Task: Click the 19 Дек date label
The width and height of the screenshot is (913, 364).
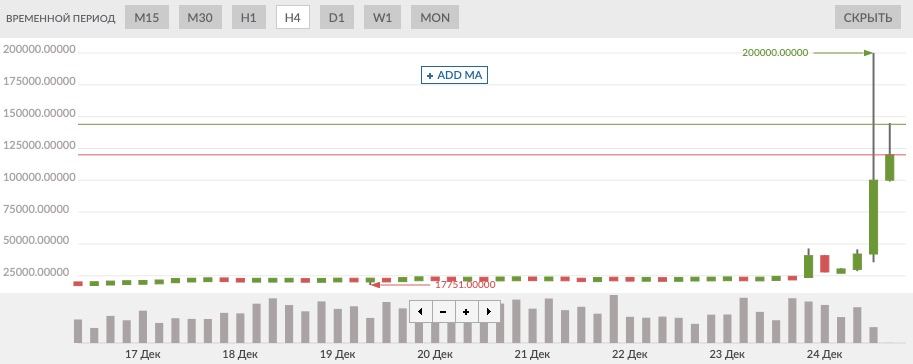Action: coord(337,354)
